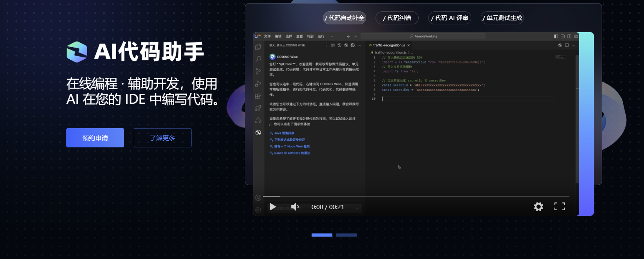Screen dimensions: 644x259
Task: Click the Java 冒泡排序 example link
Action: point(282,133)
